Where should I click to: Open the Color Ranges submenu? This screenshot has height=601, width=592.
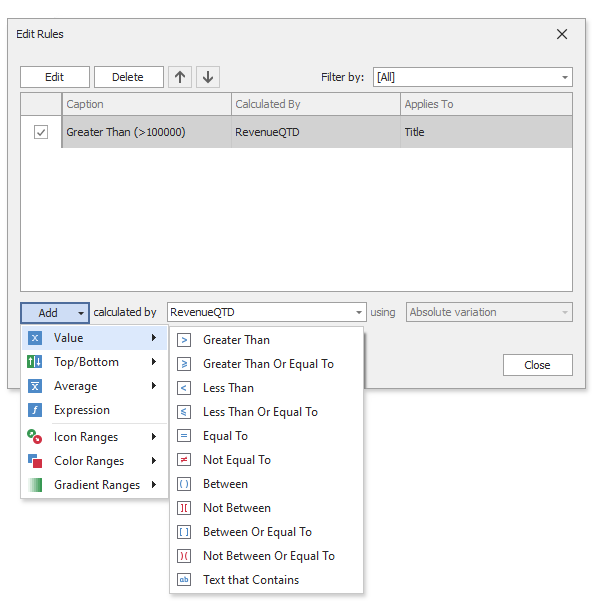94,461
